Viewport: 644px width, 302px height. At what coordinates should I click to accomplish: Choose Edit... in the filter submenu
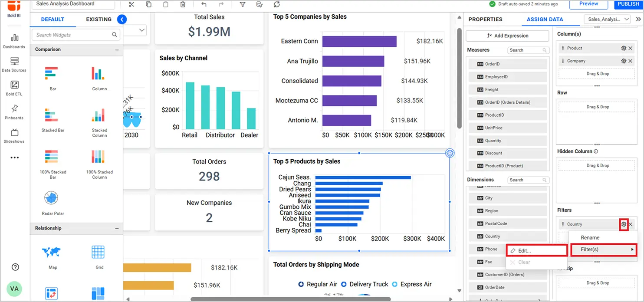537,251
